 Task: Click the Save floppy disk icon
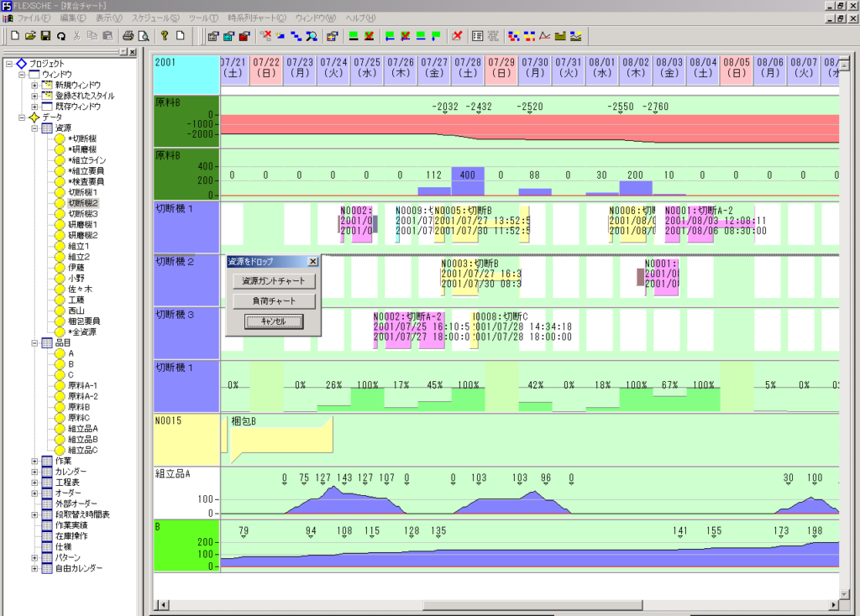coord(45,36)
